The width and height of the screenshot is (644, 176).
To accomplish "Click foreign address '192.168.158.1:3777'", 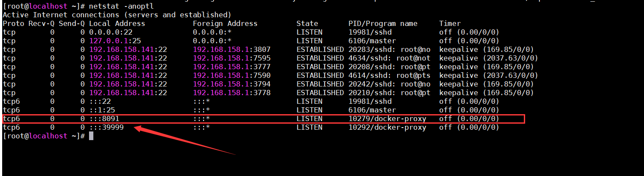I will [x=232, y=67].
